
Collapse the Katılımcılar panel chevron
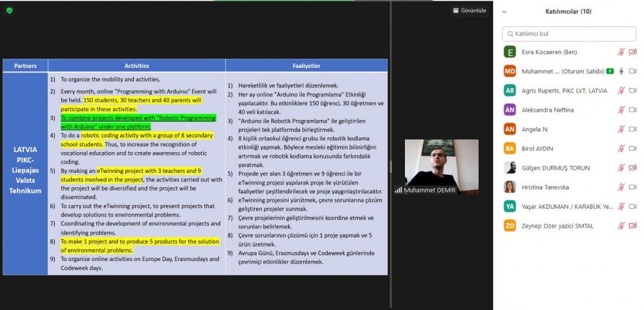(x=504, y=11)
